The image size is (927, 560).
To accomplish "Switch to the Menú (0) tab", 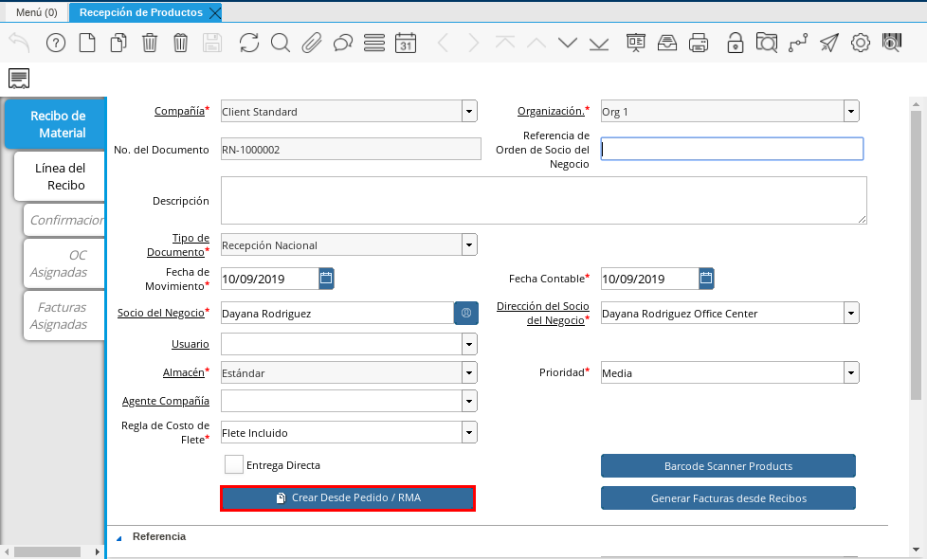I will coord(36,12).
